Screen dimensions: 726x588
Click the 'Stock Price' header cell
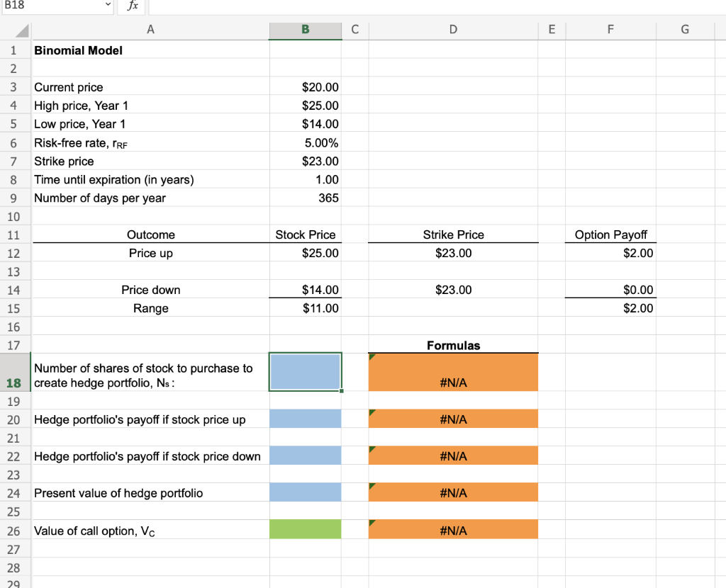(x=306, y=234)
